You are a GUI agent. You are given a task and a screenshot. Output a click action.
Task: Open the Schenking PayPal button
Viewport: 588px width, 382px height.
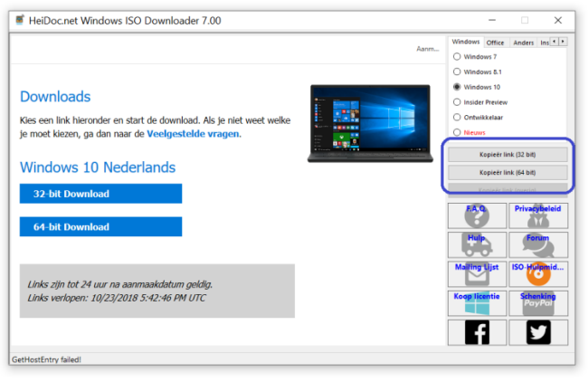click(x=538, y=303)
